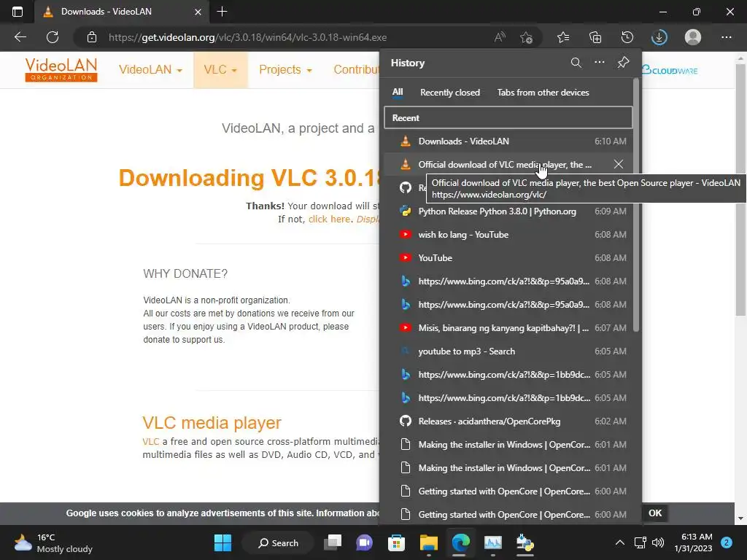Open the weather widget showing 16°C
Viewport: 747px width, 560px height.
click(53, 542)
